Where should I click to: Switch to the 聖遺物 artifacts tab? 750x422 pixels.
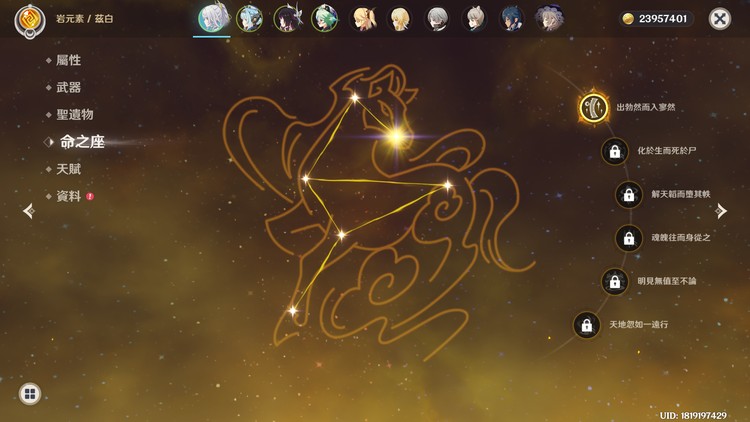pos(74,115)
